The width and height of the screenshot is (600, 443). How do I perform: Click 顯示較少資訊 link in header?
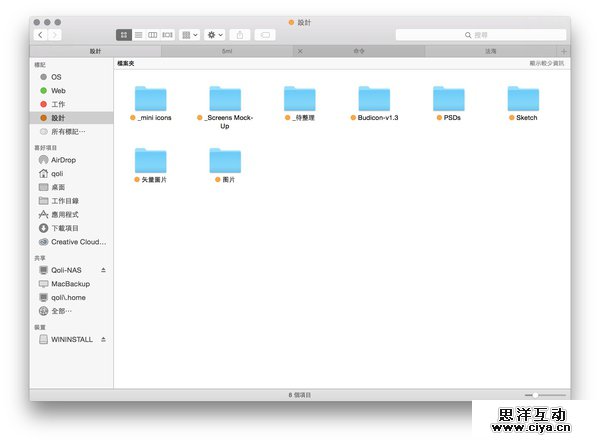click(548, 63)
